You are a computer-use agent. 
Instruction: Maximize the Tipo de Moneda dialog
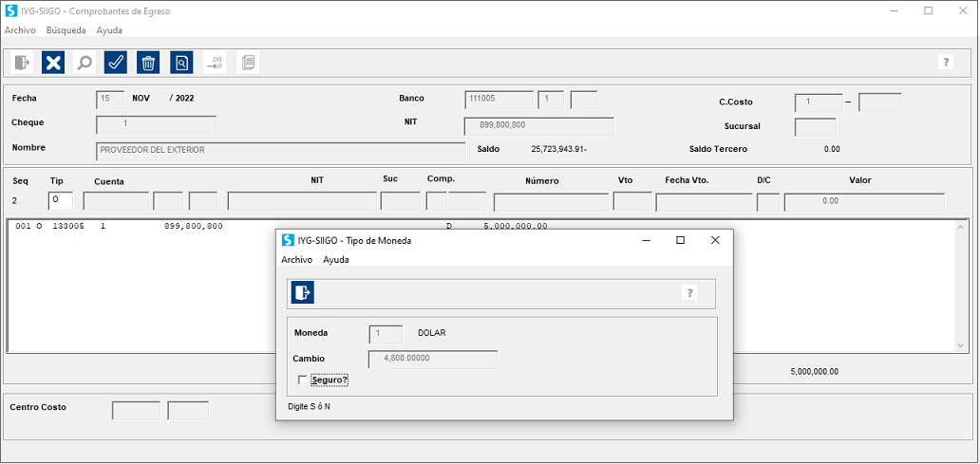(x=681, y=240)
